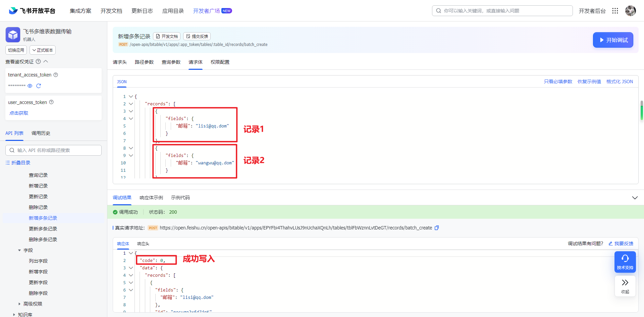Viewport: 644px width, 317px height.
Task: Focus the top search input field
Action: [502, 11]
